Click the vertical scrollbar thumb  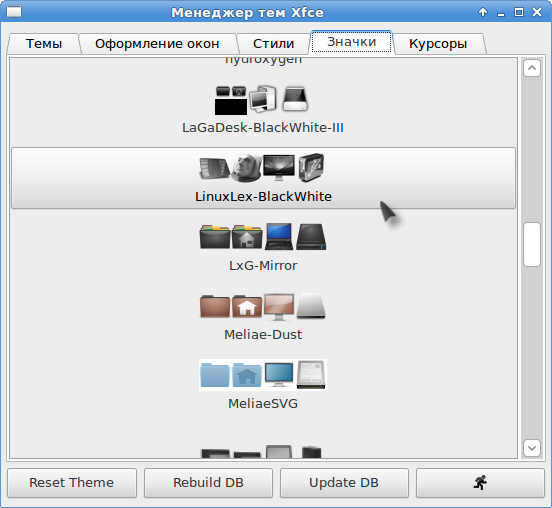(532, 244)
